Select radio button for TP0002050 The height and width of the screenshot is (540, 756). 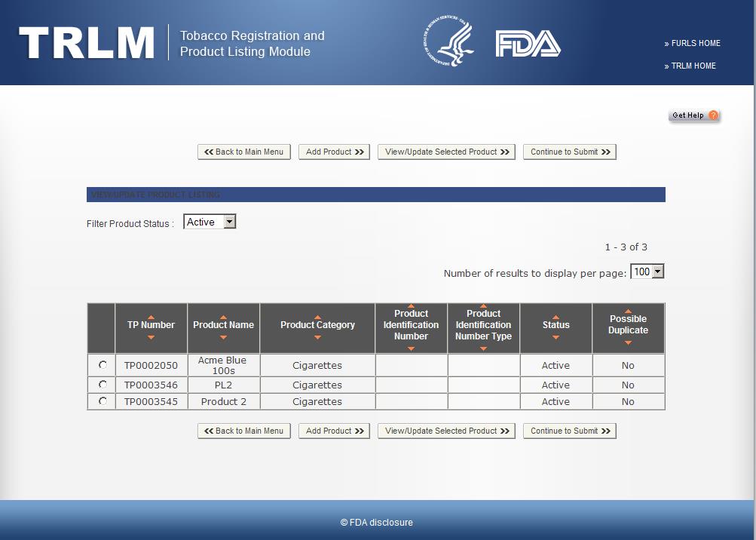(103, 365)
